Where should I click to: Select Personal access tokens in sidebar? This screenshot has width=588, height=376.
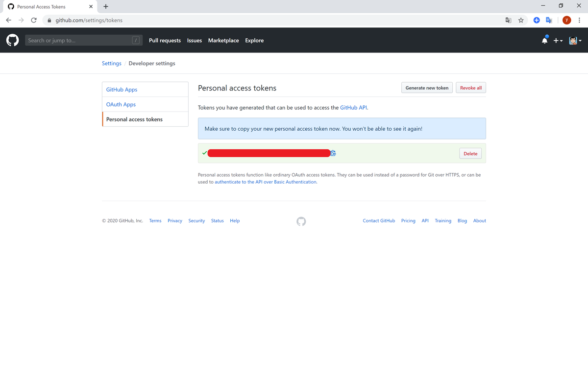point(145,119)
